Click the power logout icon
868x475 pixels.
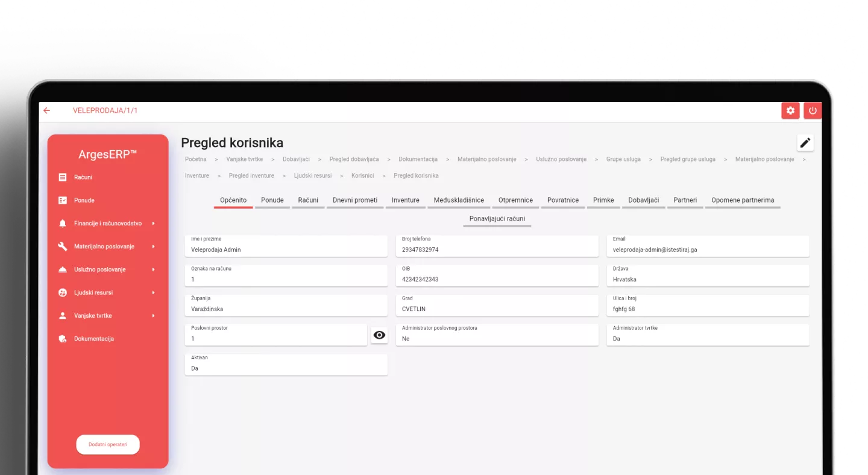point(813,111)
